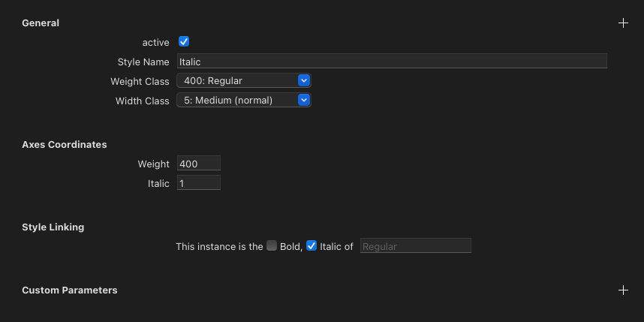
Task: Click the Style Linking section heading
Action: pos(53,227)
